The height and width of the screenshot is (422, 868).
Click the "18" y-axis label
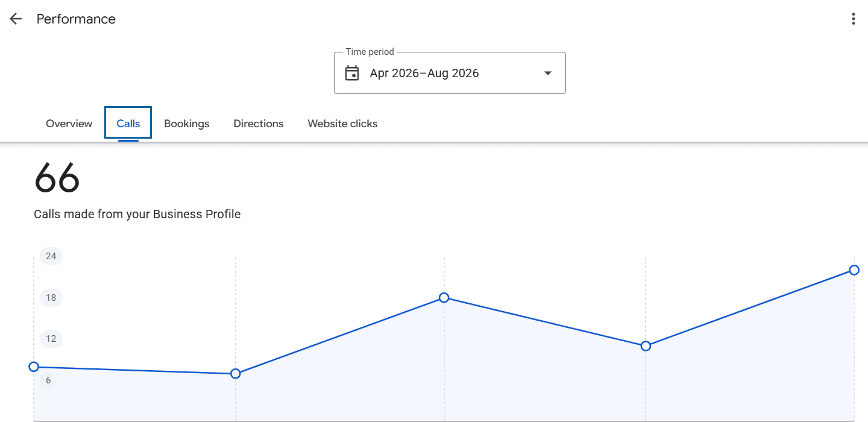click(51, 297)
